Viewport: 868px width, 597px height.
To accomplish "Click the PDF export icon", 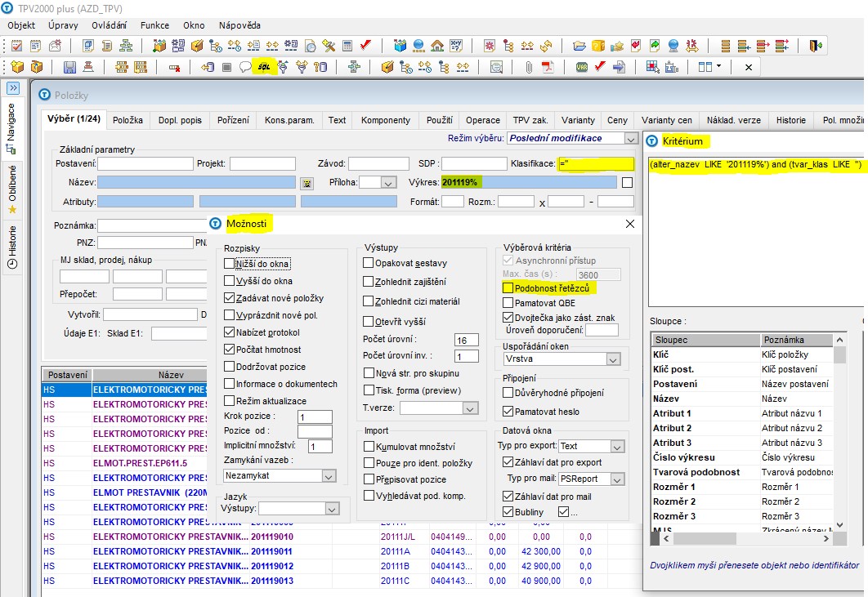I will click(548, 67).
